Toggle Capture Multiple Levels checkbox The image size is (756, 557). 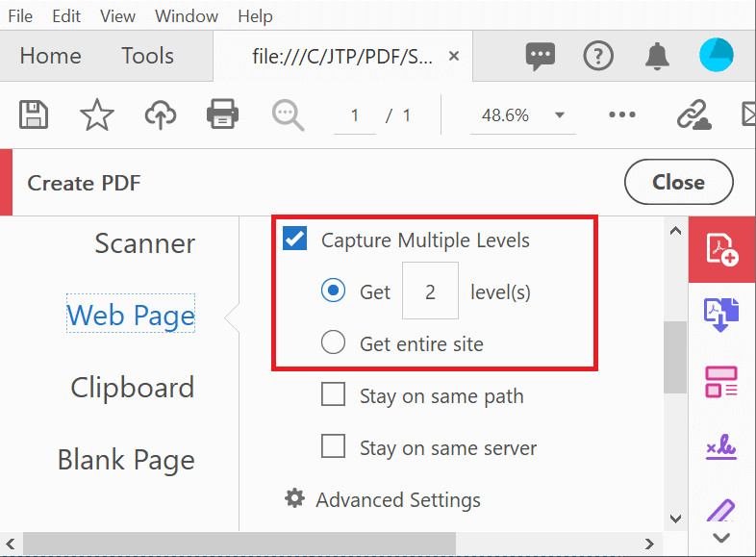(x=294, y=239)
